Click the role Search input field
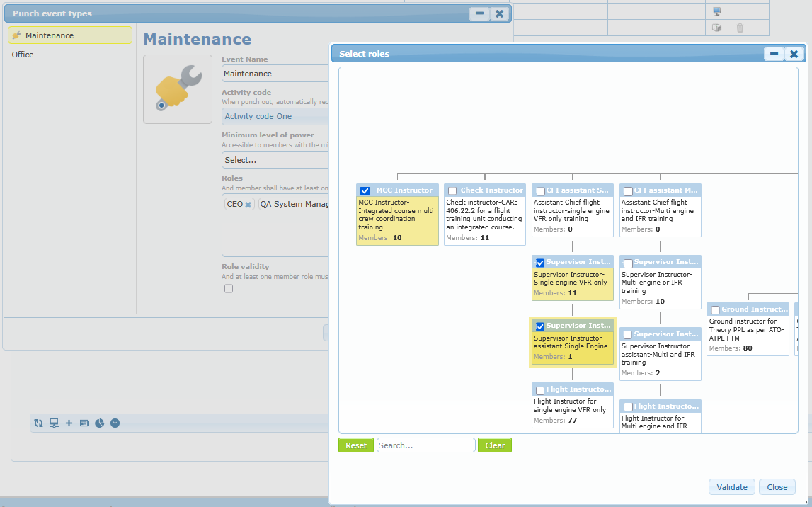The width and height of the screenshot is (812, 507). click(425, 445)
